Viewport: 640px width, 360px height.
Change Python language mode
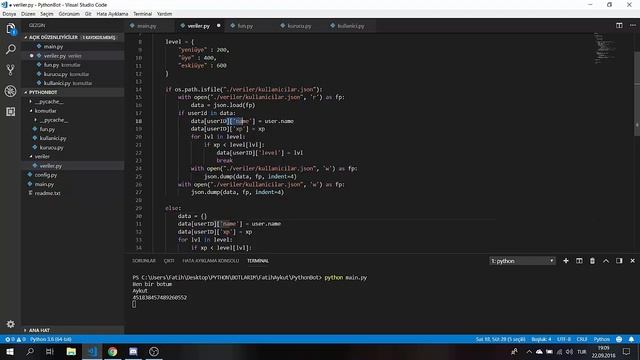coord(602,339)
